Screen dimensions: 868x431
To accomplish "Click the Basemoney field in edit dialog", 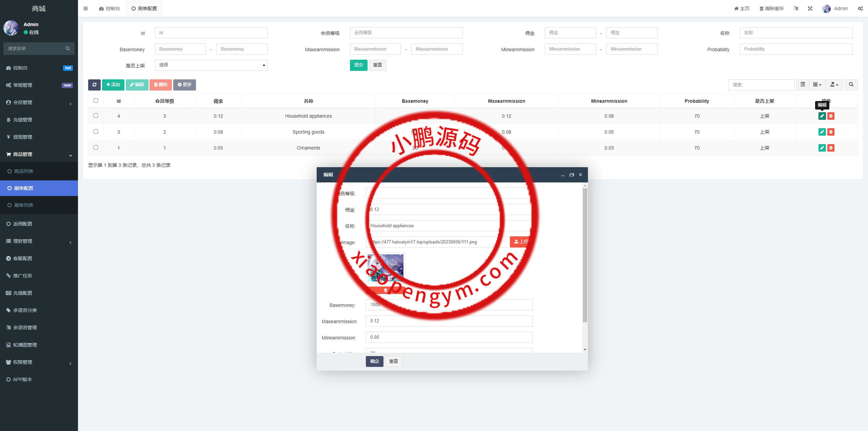I will [449, 305].
